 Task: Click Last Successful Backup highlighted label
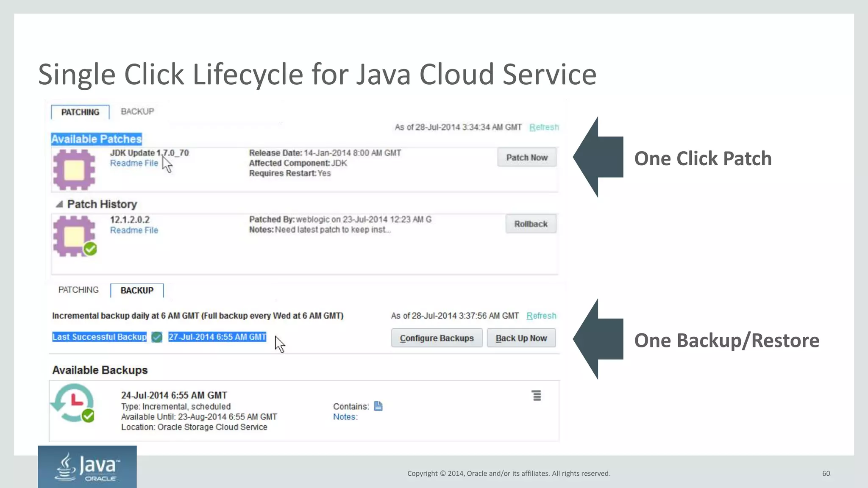click(99, 337)
